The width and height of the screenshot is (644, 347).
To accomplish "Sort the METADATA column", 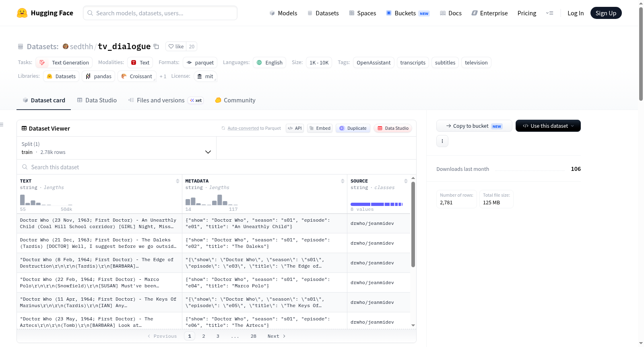I will coord(343,181).
